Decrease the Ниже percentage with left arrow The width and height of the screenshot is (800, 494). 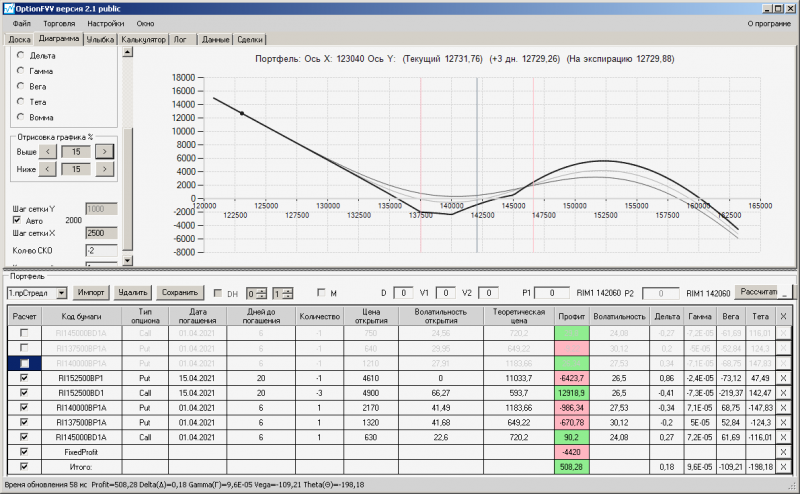(x=47, y=169)
